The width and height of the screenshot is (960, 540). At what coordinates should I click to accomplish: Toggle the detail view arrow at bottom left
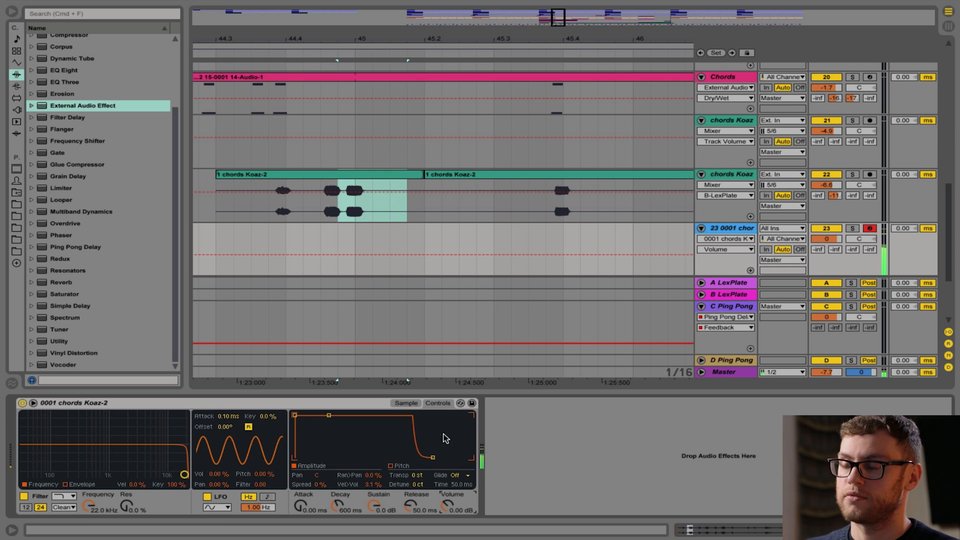click(x=12, y=530)
